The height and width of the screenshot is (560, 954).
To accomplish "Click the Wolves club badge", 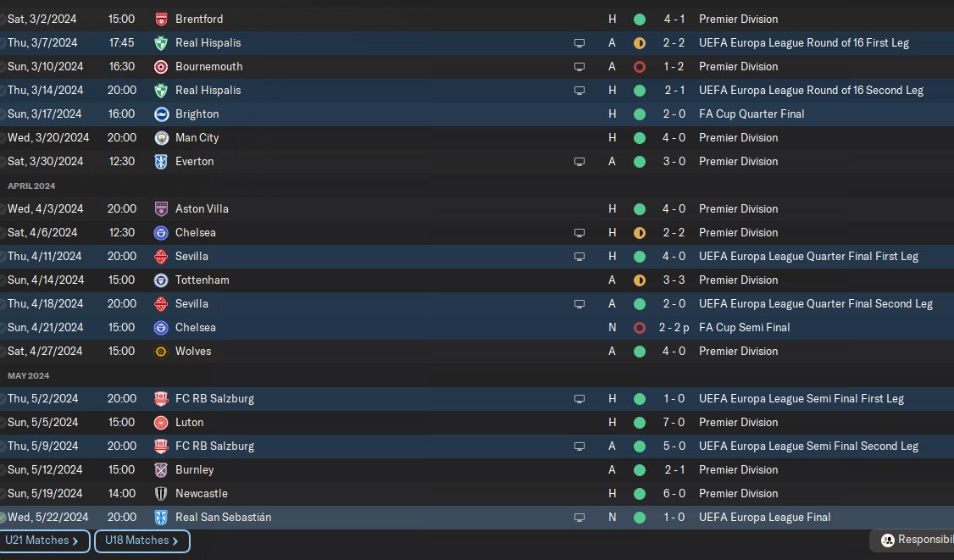I will click(161, 351).
